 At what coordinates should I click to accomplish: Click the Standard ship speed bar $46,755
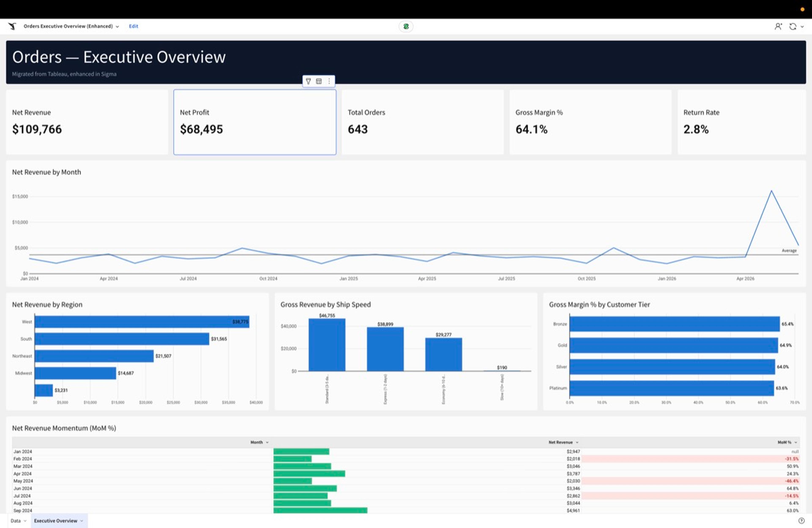click(327, 345)
